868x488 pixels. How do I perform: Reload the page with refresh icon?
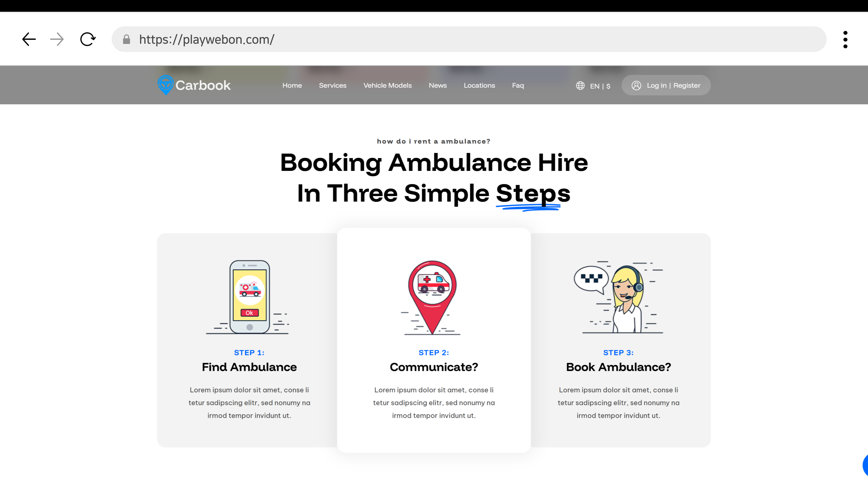coord(88,39)
